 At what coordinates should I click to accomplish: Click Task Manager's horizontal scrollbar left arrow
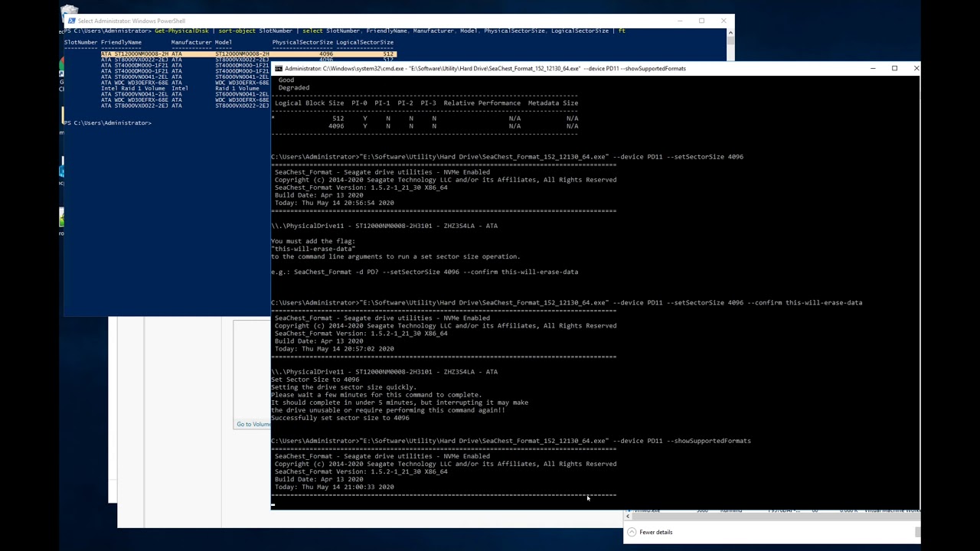point(628,516)
